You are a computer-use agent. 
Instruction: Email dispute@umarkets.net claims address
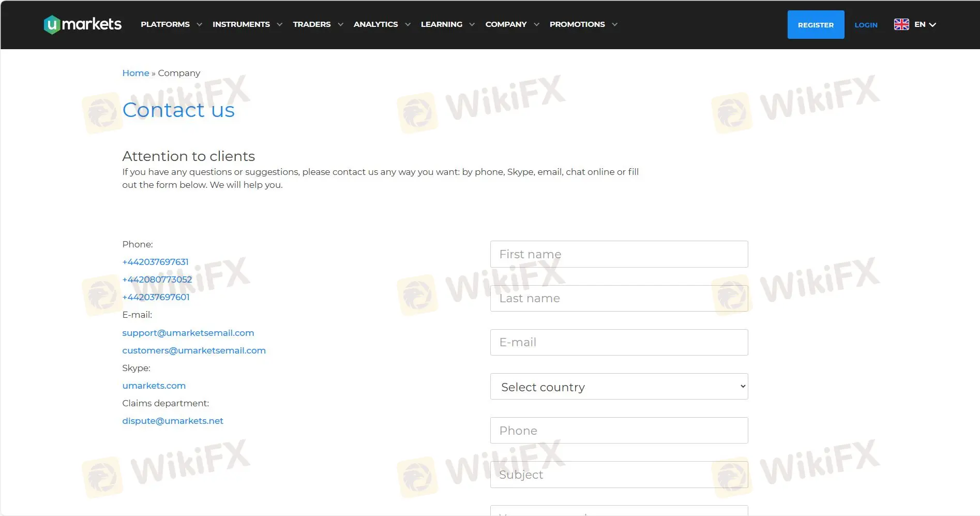pos(173,421)
